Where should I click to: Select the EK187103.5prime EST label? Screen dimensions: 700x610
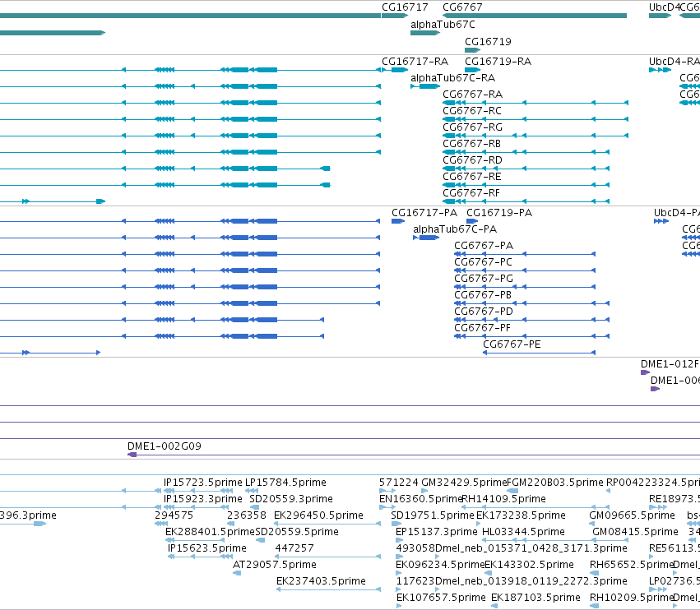[535, 598]
